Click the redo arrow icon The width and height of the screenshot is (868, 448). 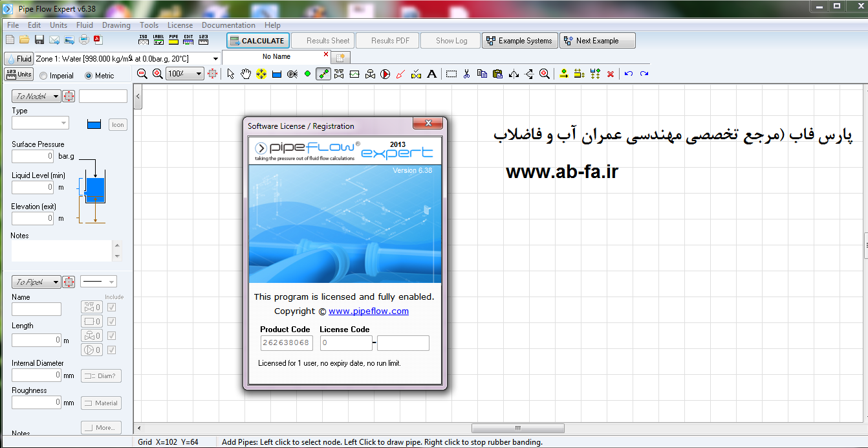pyautogui.click(x=644, y=74)
